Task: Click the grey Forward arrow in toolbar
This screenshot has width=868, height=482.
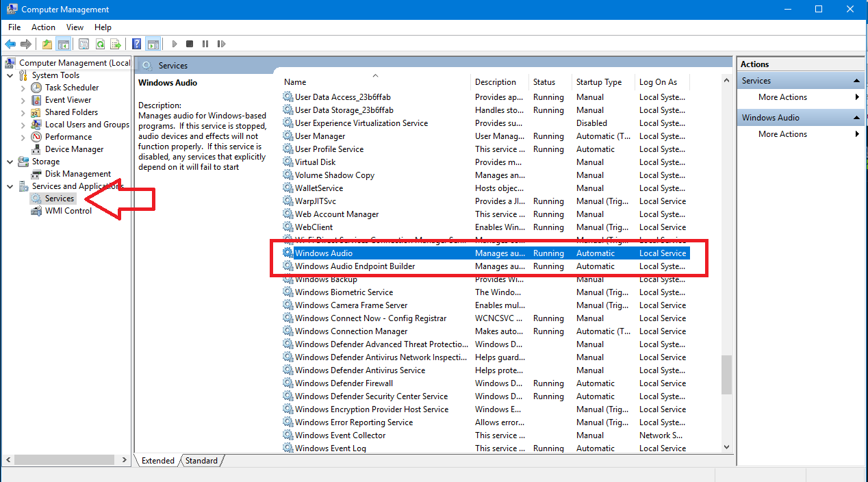Action: (x=26, y=44)
